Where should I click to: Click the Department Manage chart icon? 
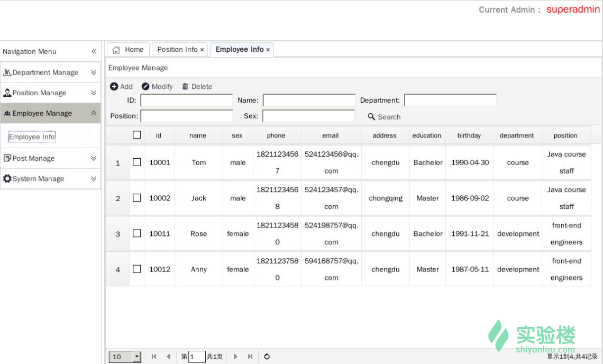click(x=7, y=72)
